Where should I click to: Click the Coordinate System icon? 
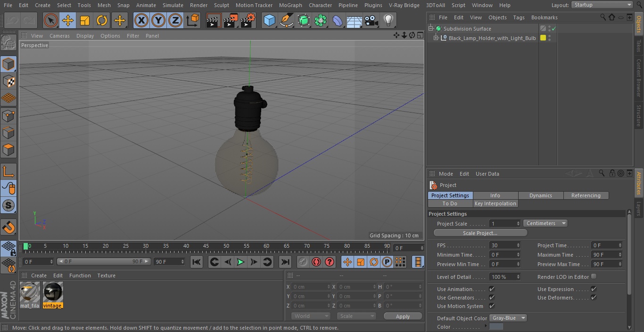[193, 20]
